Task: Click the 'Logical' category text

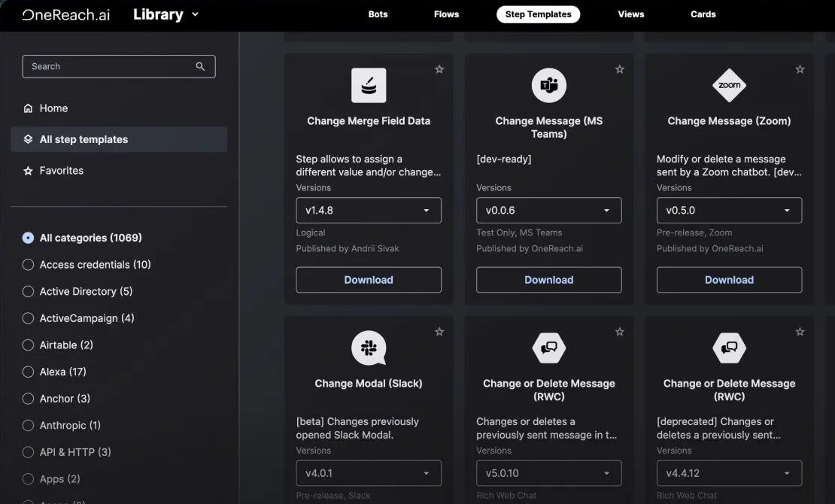Action: [x=311, y=233]
